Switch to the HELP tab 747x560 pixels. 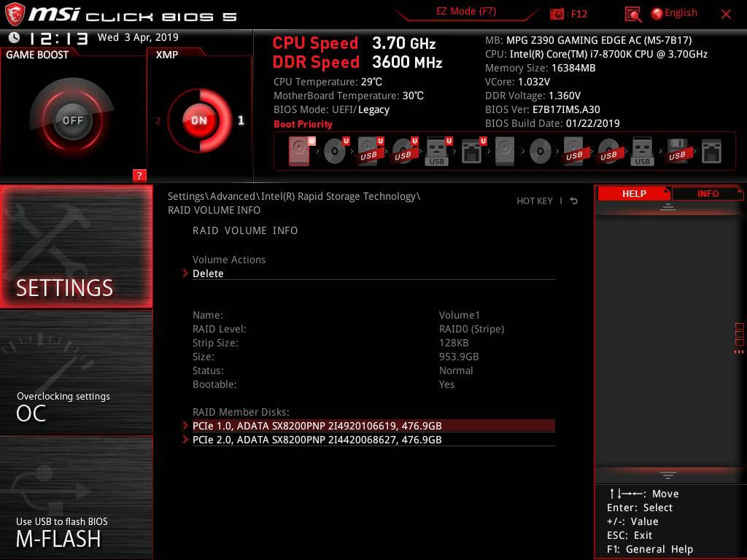click(634, 193)
